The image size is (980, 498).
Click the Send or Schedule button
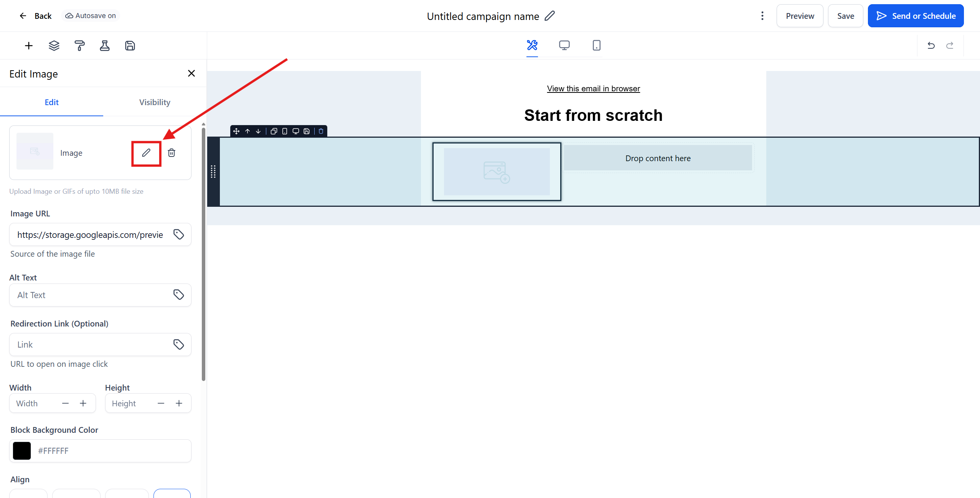pyautogui.click(x=916, y=16)
